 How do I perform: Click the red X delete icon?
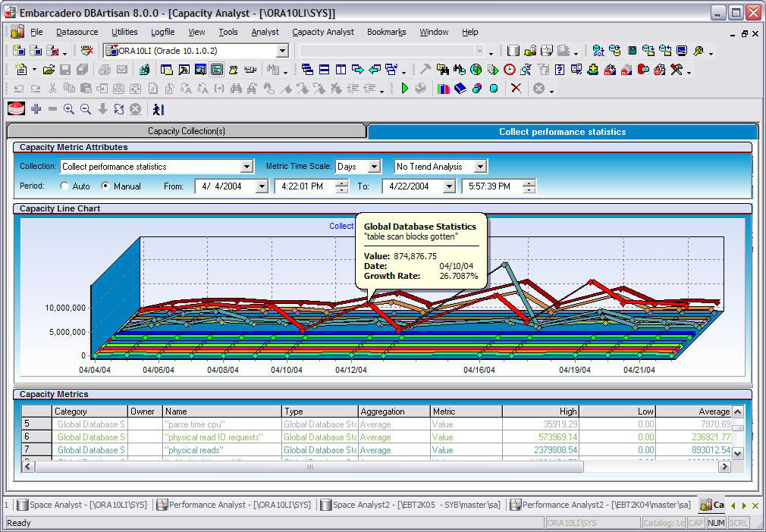point(516,89)
